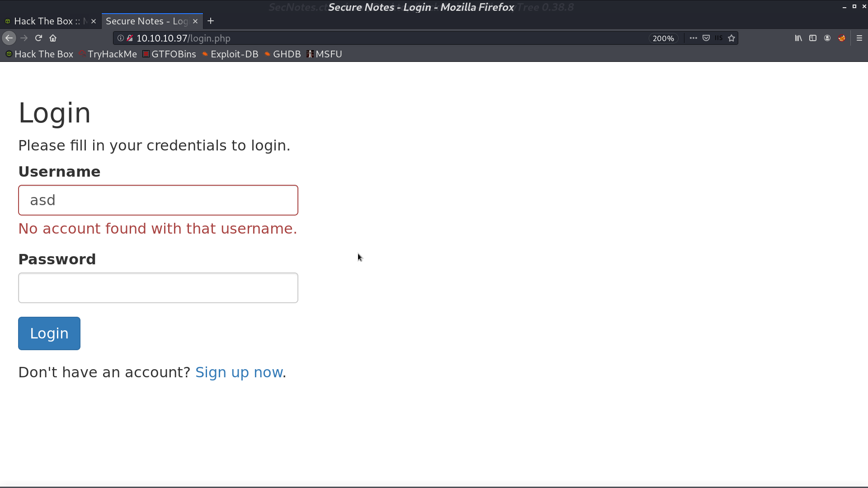Toggle the sidebar view

click(x=813, y=38)
